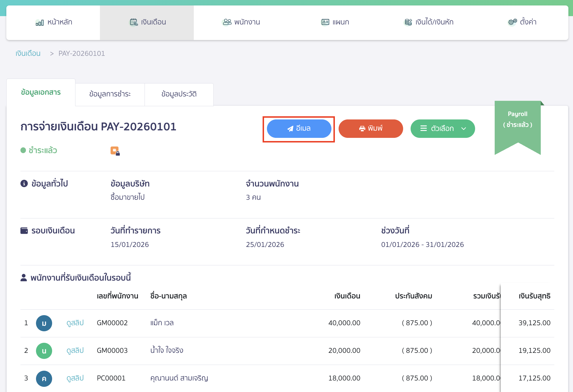Screen dimensions: 573x392
Task: Click the ค avatar of คุณานนต์ สามเจริญ
Action: click(x=44, y=378)
